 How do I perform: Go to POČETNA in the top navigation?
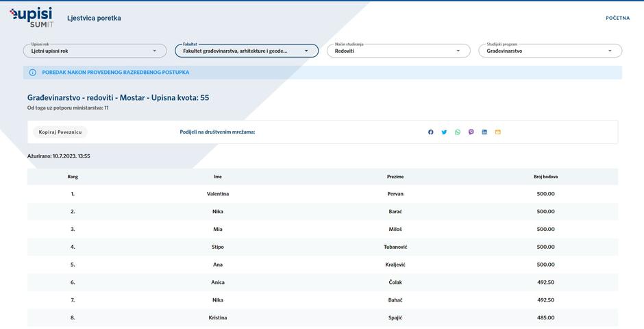[x=617, y=19]
